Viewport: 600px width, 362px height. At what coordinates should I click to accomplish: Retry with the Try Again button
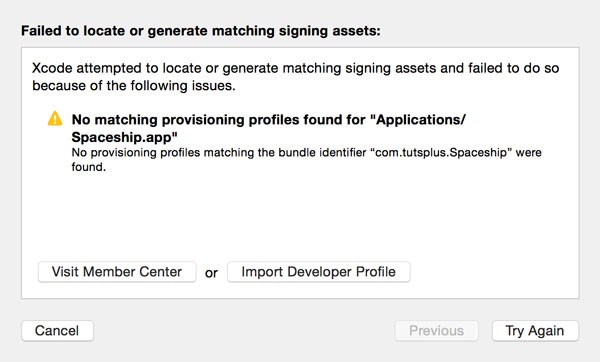[x=535, y=331]
